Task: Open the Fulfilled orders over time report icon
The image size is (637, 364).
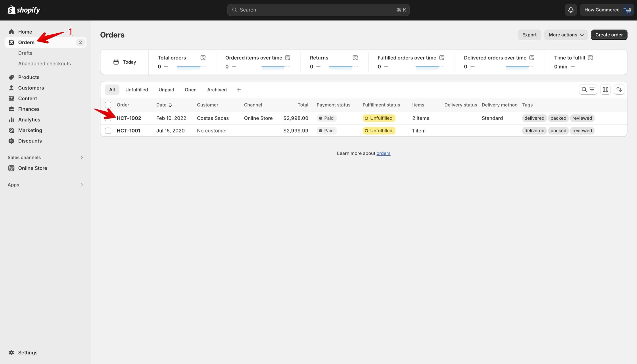Action: [442, 58]
